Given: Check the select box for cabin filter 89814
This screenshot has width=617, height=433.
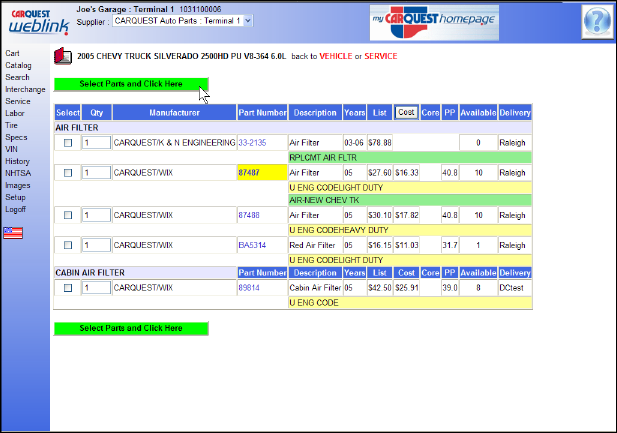Looking at the screenshot, I should point(68,288).
